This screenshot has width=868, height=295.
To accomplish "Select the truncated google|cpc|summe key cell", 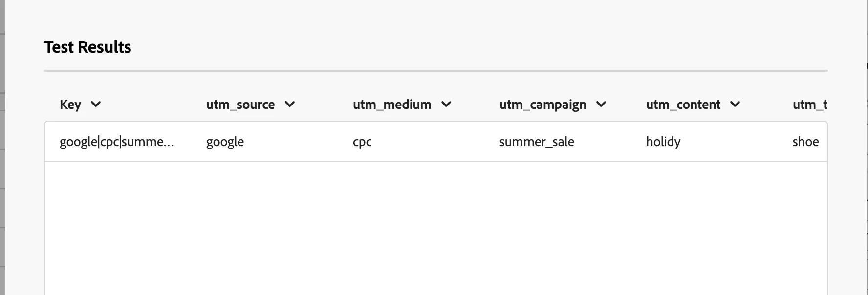I will (117, 141).
